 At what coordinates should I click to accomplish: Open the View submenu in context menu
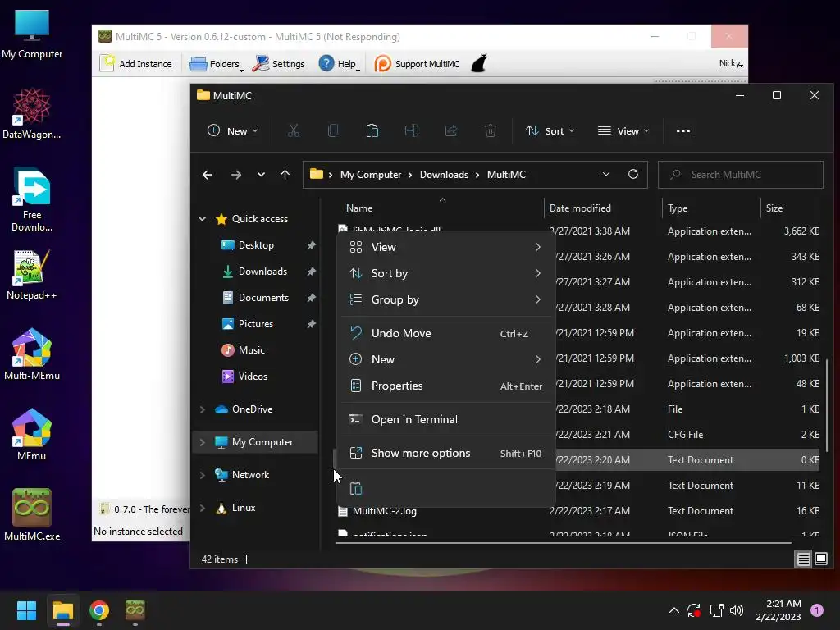[x=445, y=247]
